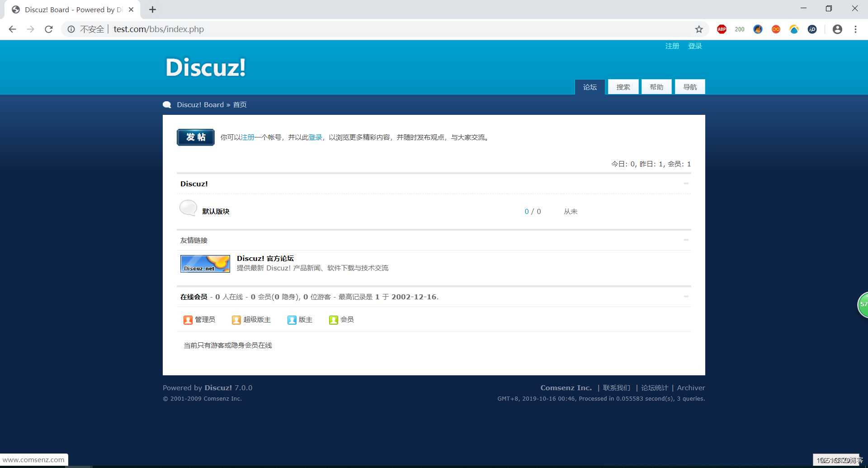Click 论坛统计 in footer
Image resolution: width=868 pixels, height=468 pixels.
click(x=655, y=388)
